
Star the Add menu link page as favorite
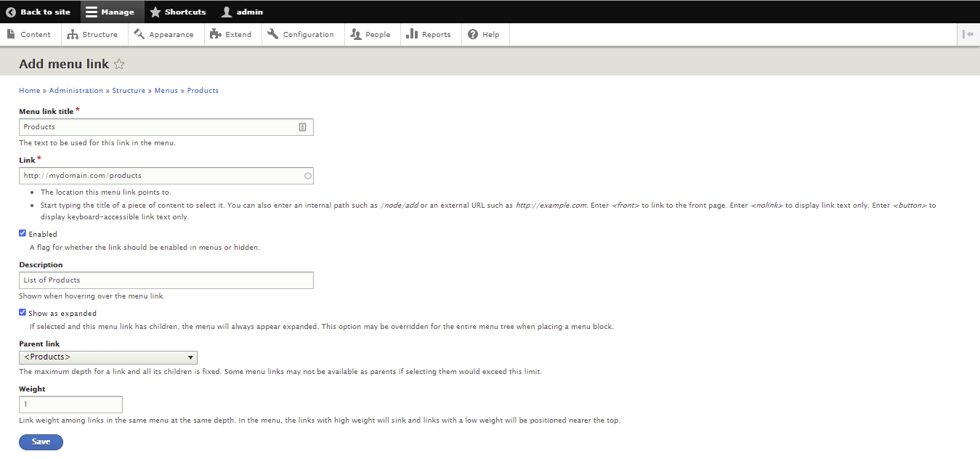tap(118, 64)
